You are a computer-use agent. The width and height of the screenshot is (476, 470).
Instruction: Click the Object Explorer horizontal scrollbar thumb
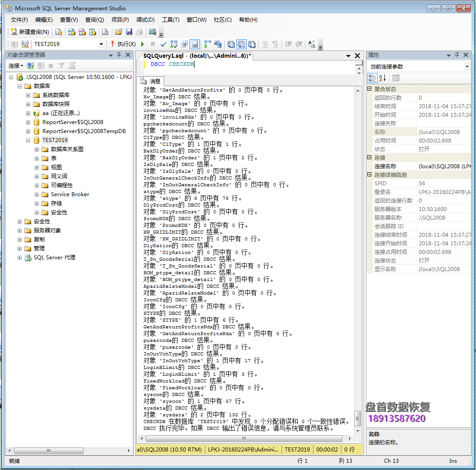[49, 451]
